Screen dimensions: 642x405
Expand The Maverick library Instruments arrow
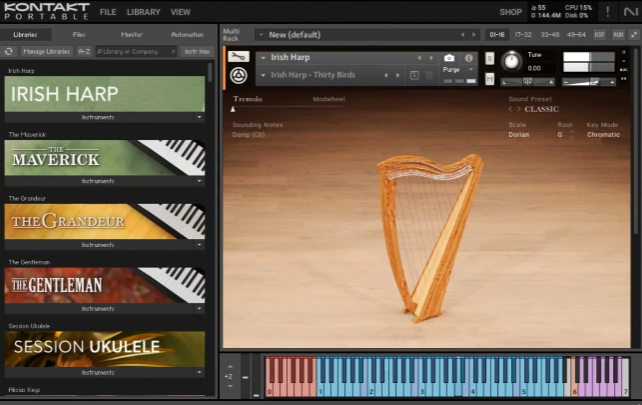[x=199, y=181]
